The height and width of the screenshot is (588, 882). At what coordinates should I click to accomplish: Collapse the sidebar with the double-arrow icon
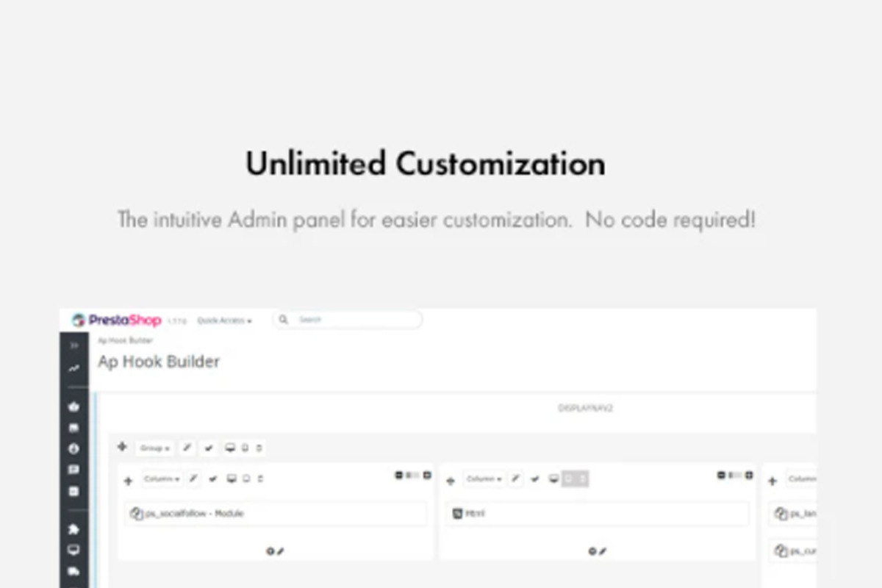pos(73,345)
